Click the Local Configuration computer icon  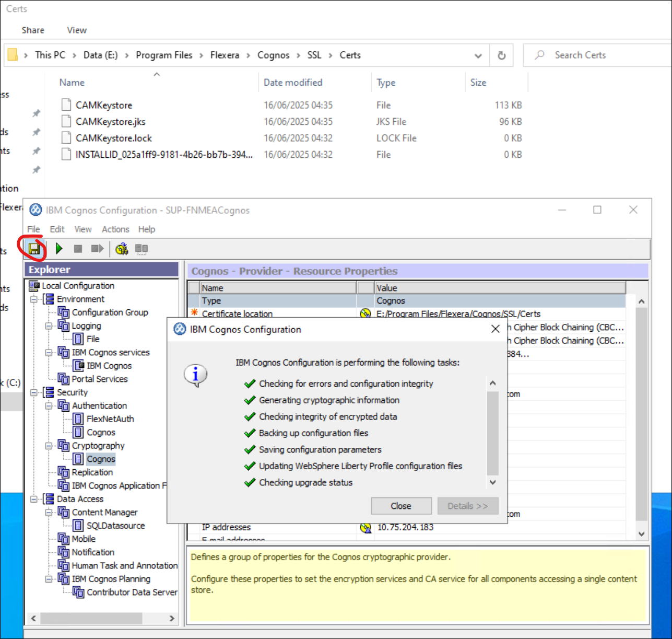34,286
